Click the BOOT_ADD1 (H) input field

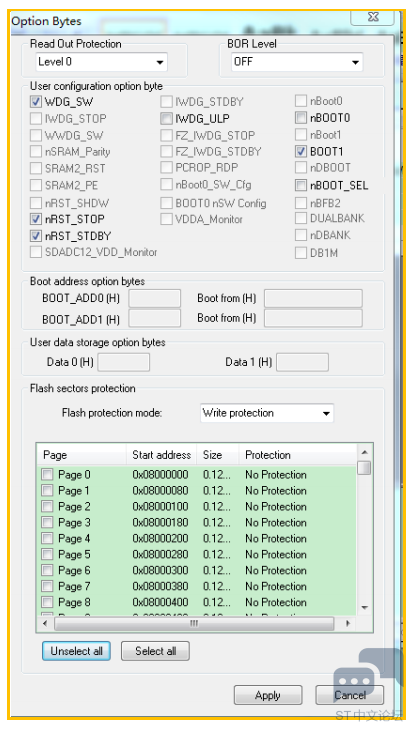pos(155,318)
